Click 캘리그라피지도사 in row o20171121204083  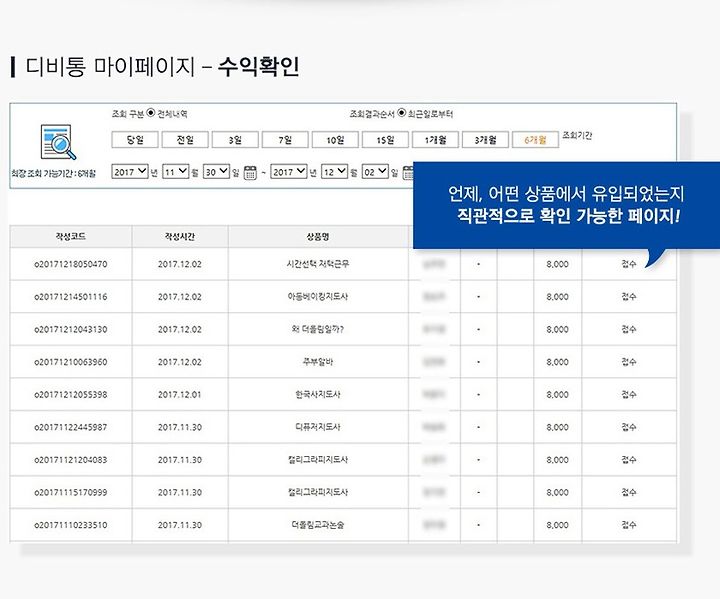318,460
